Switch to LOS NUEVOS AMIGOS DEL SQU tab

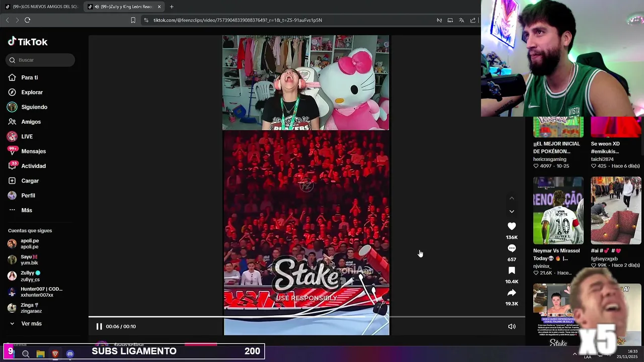[x=42, y=7]
